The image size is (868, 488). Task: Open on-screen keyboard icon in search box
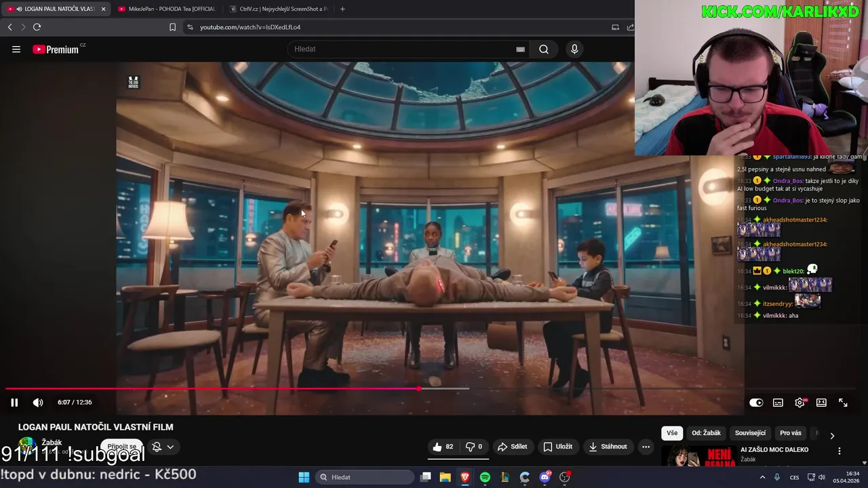tap(520, 49)
